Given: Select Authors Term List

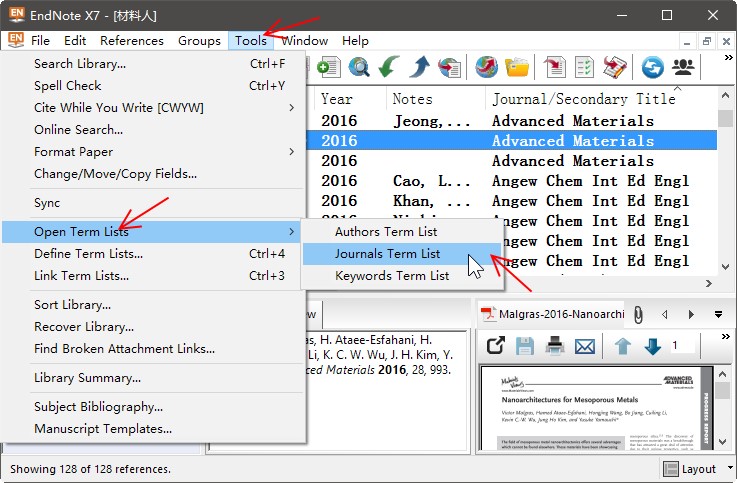Looking at the screenshot, I should pos(402,232).
